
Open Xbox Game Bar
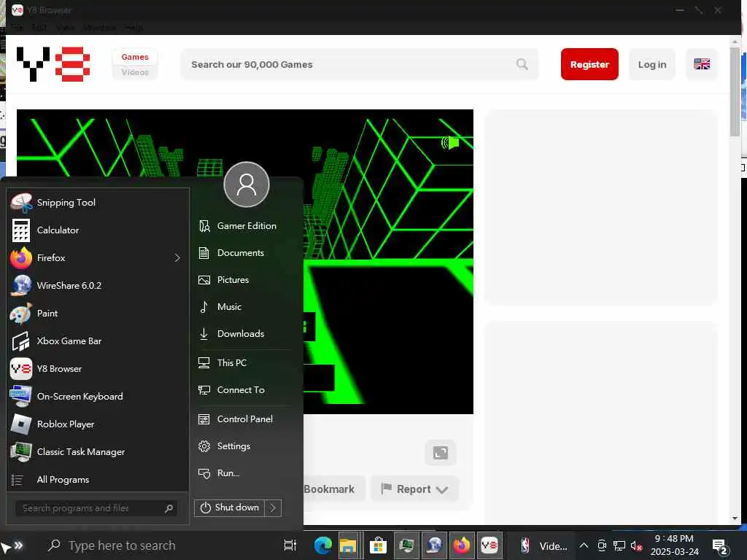tap(98, 341)
